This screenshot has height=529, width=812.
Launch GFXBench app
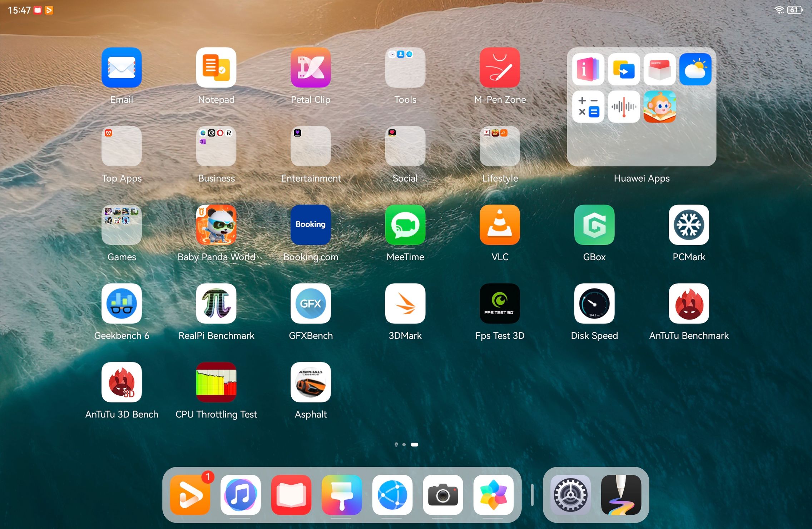click(311, 303)
